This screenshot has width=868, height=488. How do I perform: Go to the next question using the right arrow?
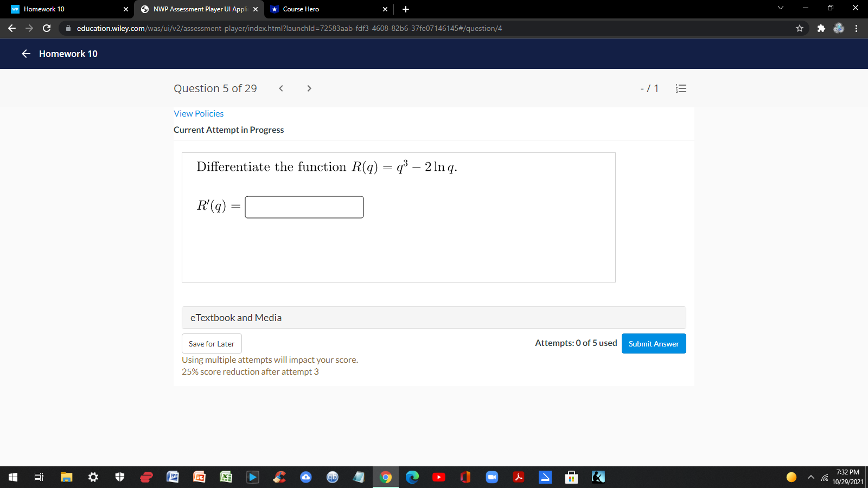309,88
